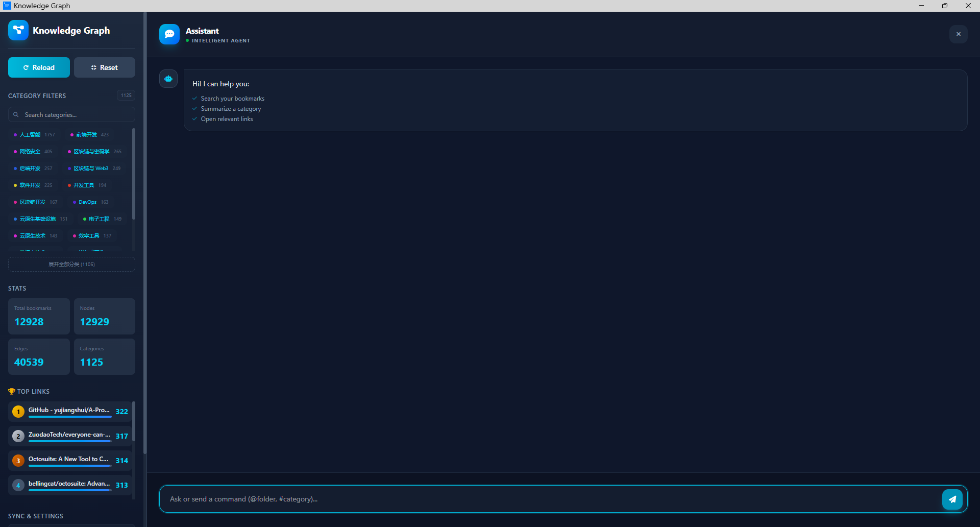The height and width of the screenshot is (527, 980).
Task: Click the bronze rank 3 badge
Action: point(18,461)
